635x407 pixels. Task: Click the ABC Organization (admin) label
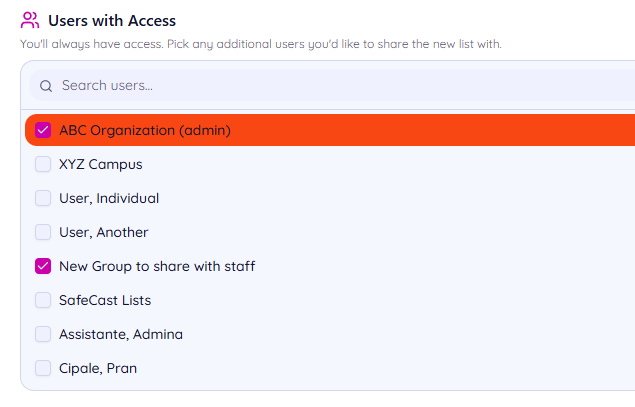pos(145,130)
